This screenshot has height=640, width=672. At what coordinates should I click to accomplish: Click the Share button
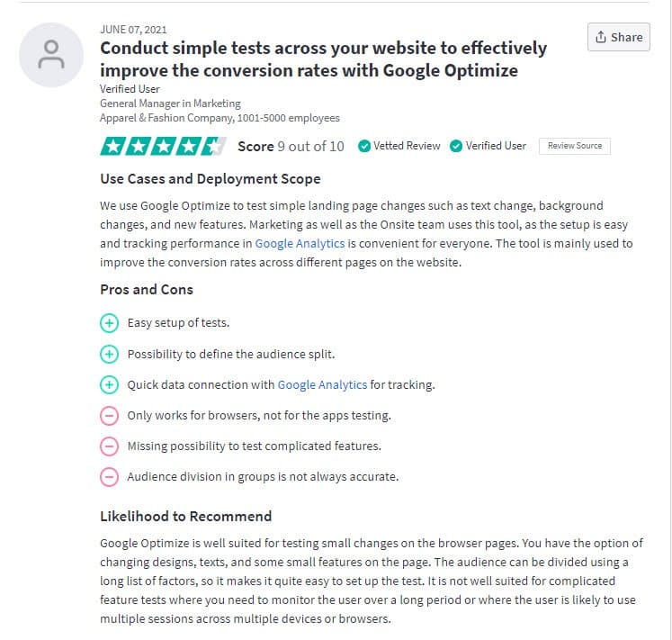pyautogui.click(x=618, y=37)
